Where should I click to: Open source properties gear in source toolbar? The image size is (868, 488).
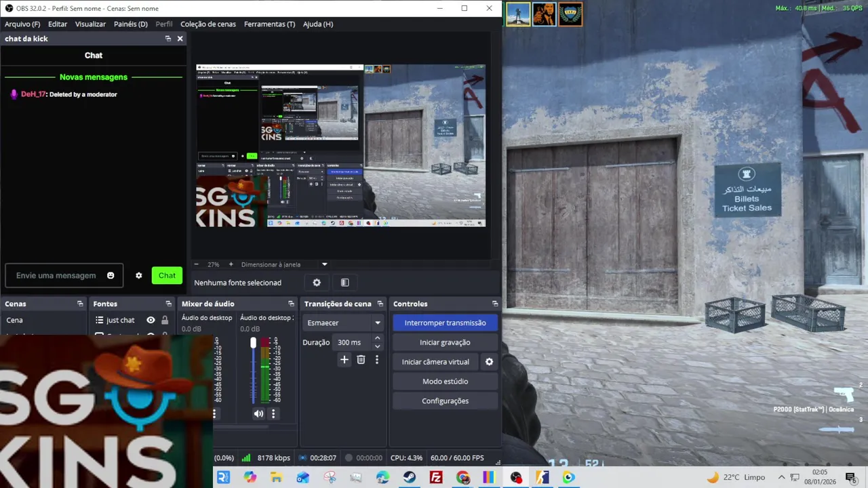pos(317,283)
